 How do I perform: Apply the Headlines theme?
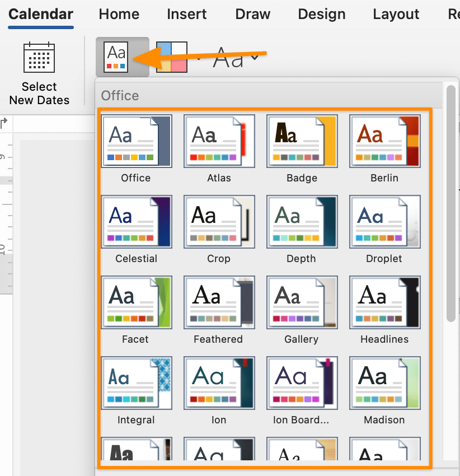click(x=385, y=302)
